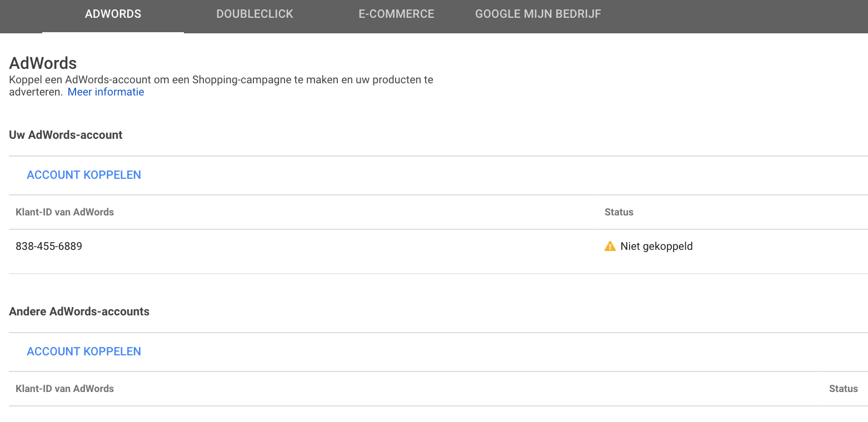868x422 pixels.
Task: Click the Andere AdWords-accounts section title
Action: coord(79,311)
